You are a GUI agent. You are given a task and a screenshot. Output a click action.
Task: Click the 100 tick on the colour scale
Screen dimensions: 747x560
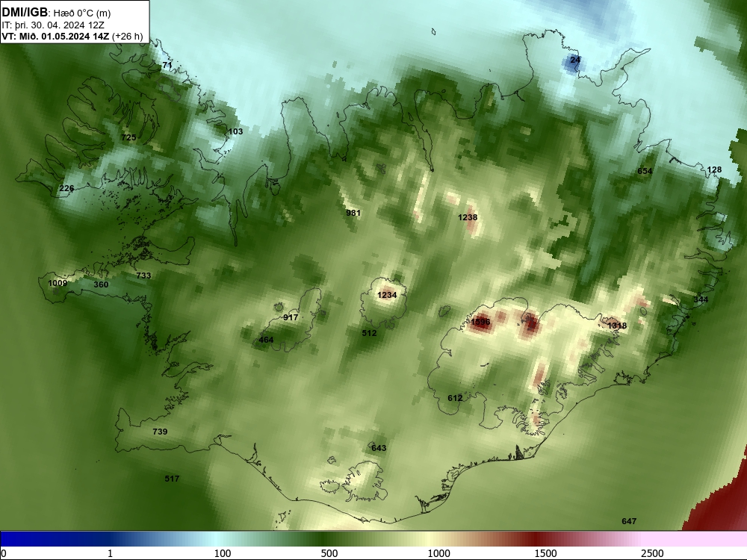click(x=223, y=553)
